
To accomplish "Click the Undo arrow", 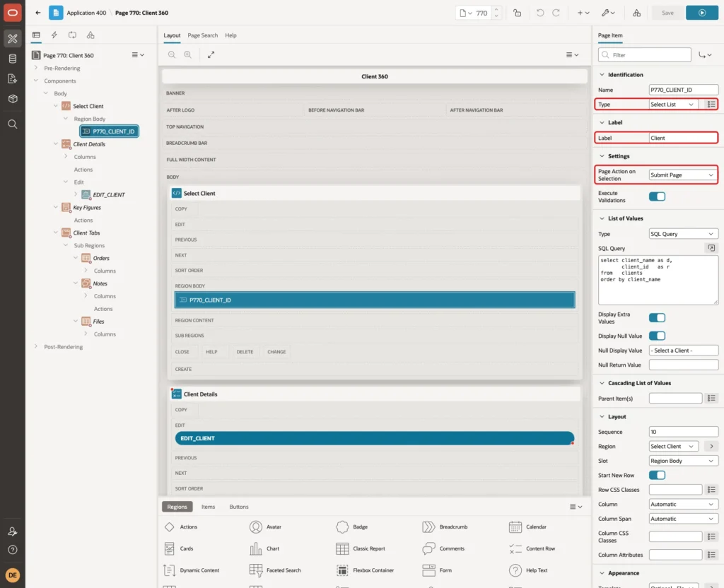I will (x=539, y=13).
